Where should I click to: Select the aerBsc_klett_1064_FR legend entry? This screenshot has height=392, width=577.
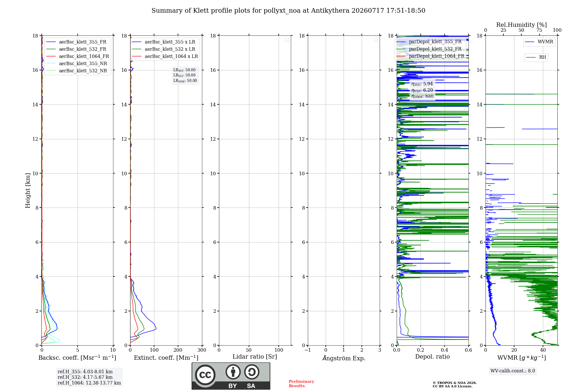coord(77,56)
